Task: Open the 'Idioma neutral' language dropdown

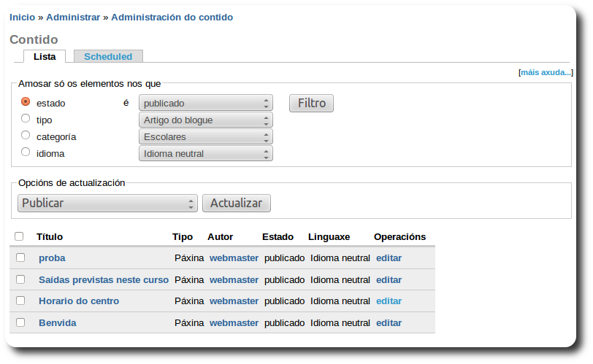Action: click(205, 153)
